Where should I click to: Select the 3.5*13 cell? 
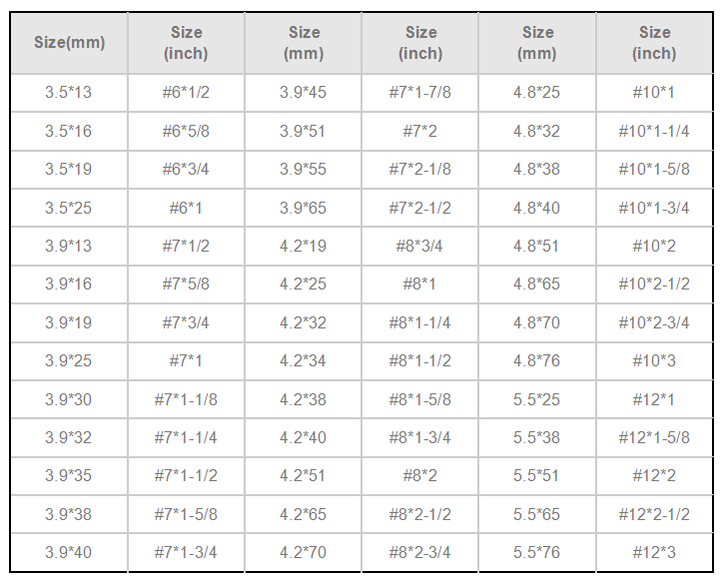tap(69, 92)
